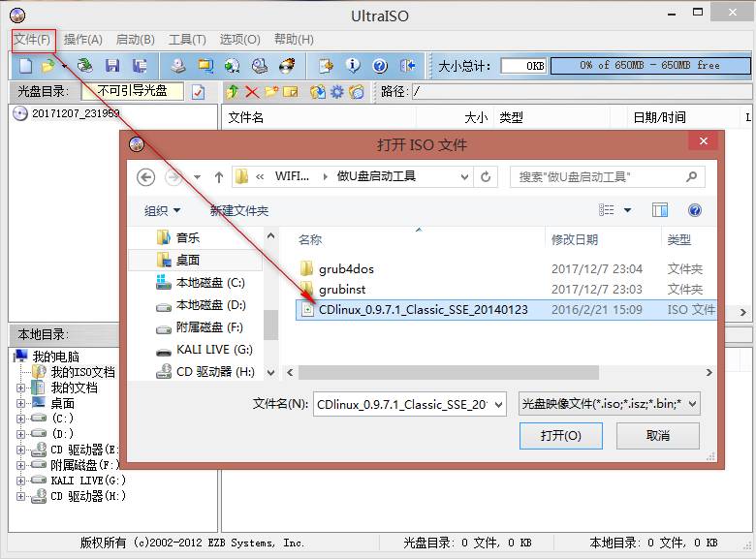
Task: Select the CDlinux_0.9.7.1_Classic_SSE ISO file
Action: point(505,310)
